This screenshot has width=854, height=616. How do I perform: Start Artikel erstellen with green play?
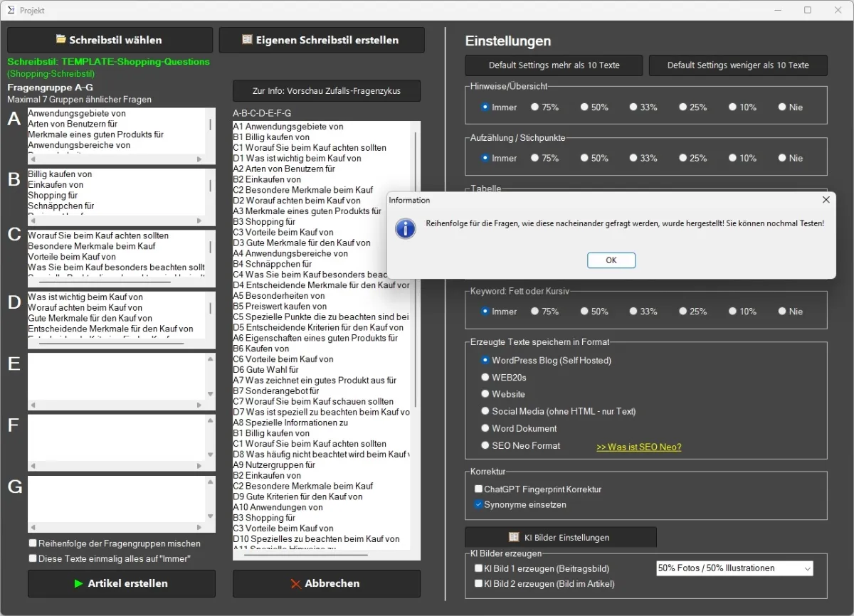pos(121,583)
